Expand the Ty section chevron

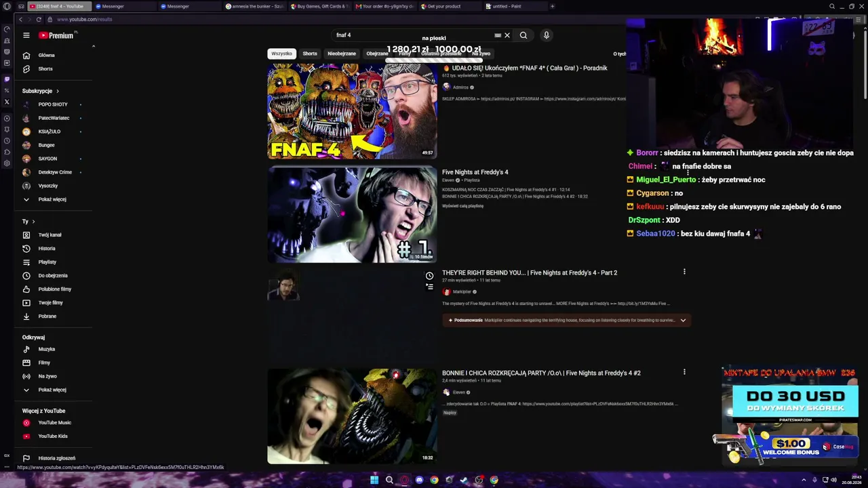[x=33, y=222]
